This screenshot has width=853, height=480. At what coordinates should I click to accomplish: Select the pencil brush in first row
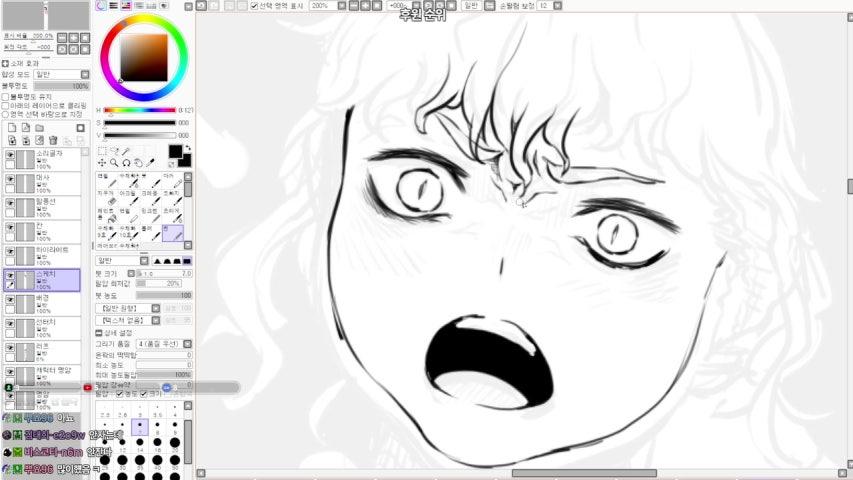[x=107, y=182]
